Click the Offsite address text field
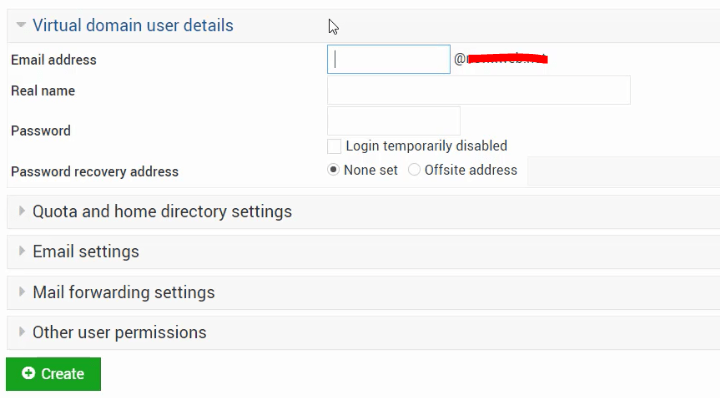720x398 pixels. (624, 171)
